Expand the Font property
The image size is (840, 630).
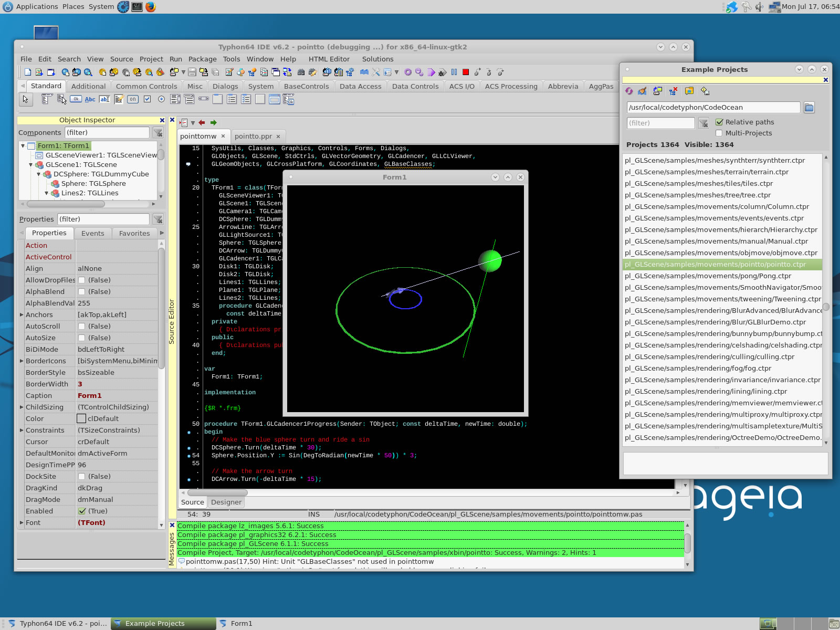click(x=22, y=522)
